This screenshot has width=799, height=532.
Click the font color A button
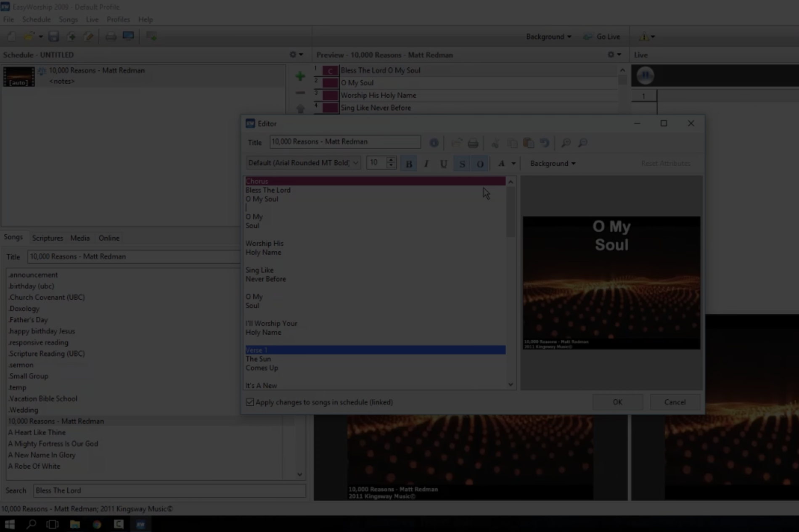pos(501,163)
